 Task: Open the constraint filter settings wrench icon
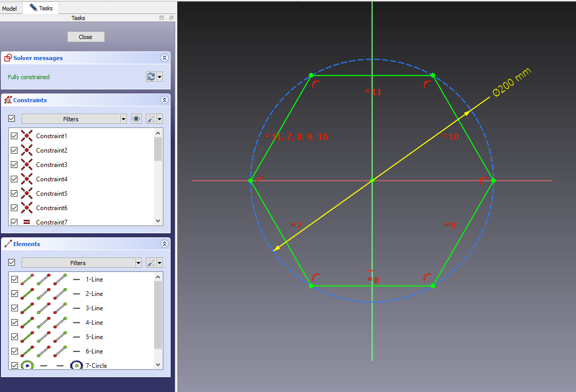coord(151,119)
